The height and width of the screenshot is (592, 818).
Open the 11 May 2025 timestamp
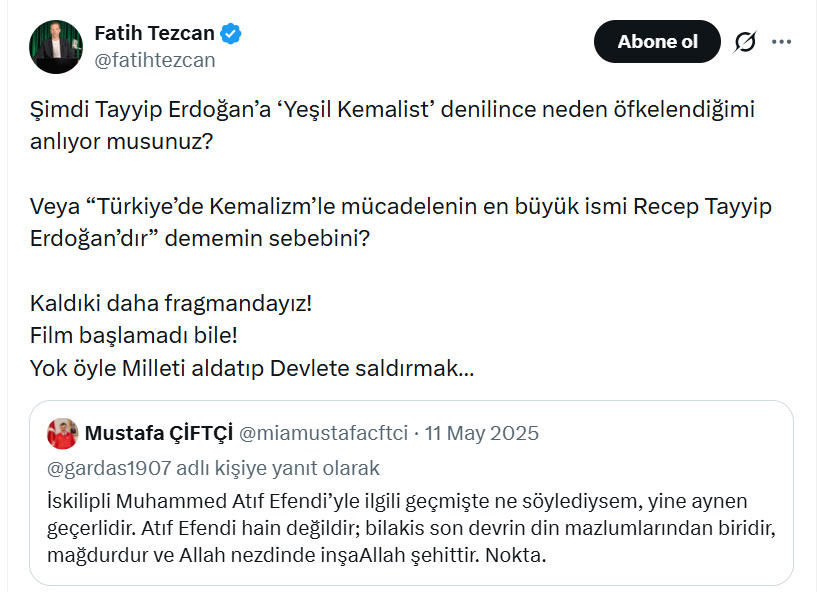(482, 433)
